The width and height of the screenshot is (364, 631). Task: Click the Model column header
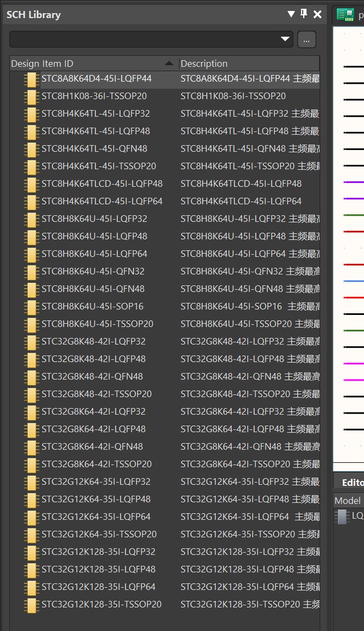(x=348, y=501)
